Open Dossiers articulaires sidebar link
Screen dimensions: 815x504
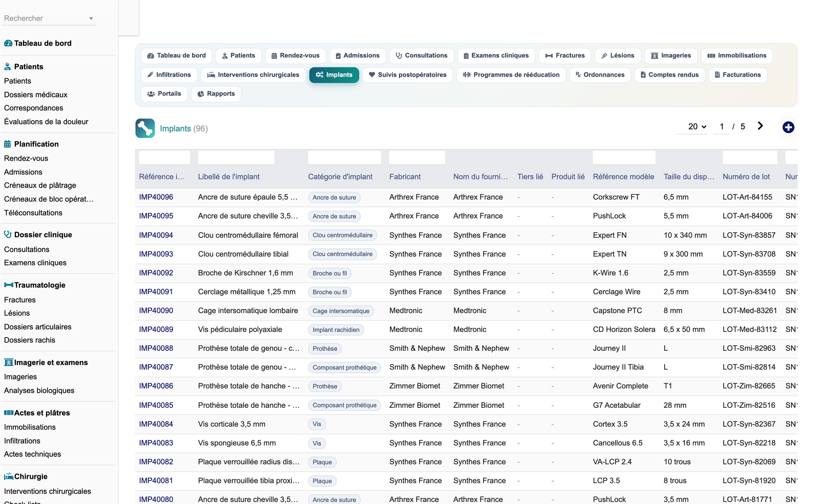(38, 327)
